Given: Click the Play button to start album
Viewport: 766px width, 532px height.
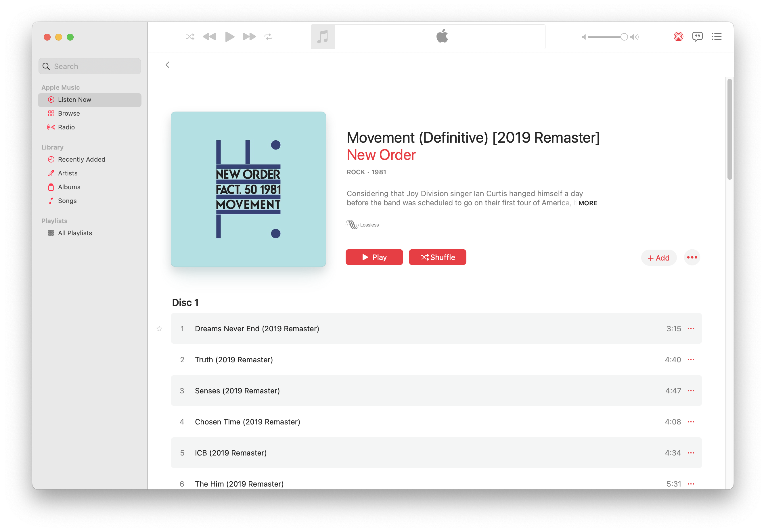Looking at the screenshot, I should coord(374,257).
